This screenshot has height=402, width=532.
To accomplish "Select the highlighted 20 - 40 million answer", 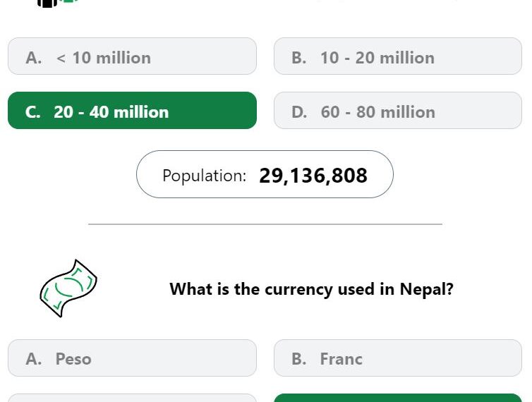I will 132,111.
